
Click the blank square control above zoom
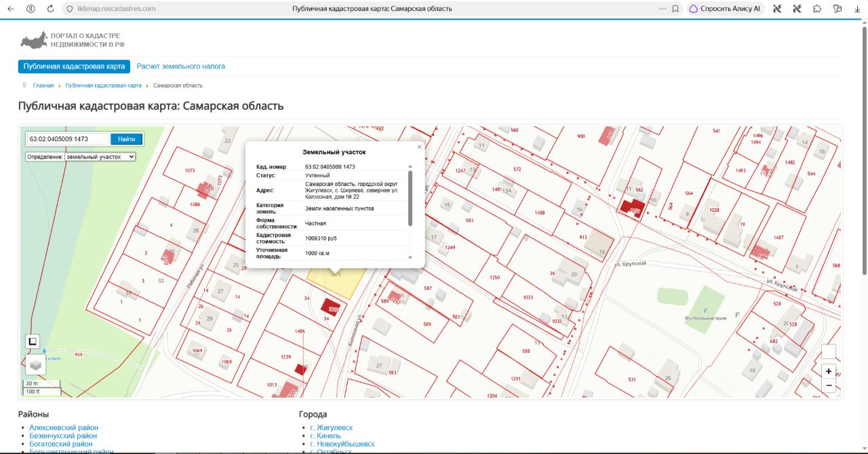pos(829,352)
